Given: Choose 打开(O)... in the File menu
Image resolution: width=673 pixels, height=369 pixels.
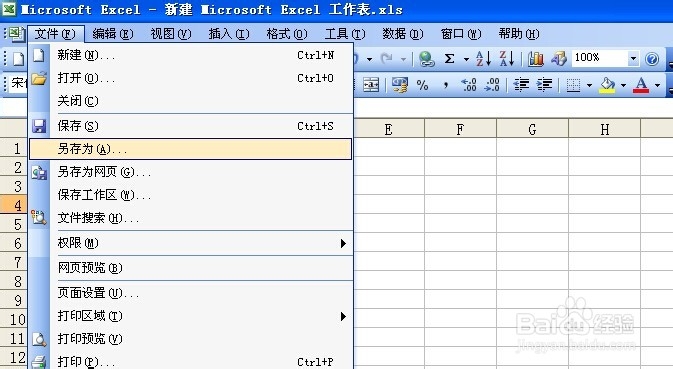Looking at the screenshot, I should [191, 78].
